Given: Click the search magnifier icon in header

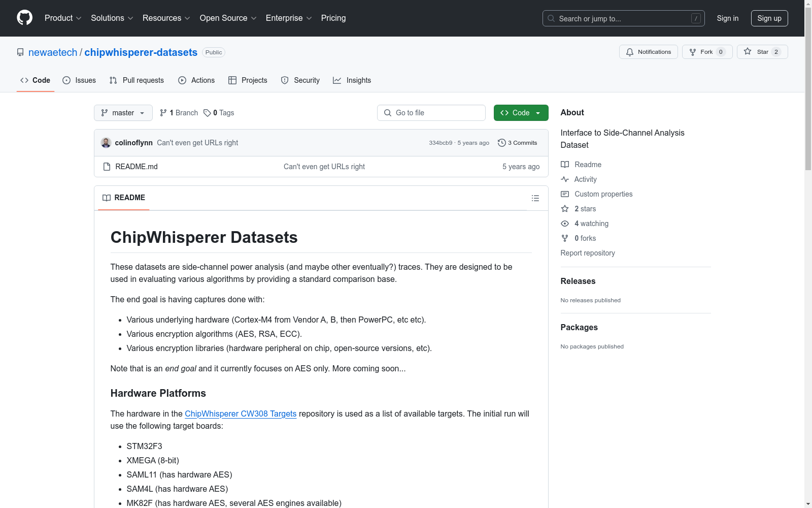Looking at the screenshot, I should [551, 18].
